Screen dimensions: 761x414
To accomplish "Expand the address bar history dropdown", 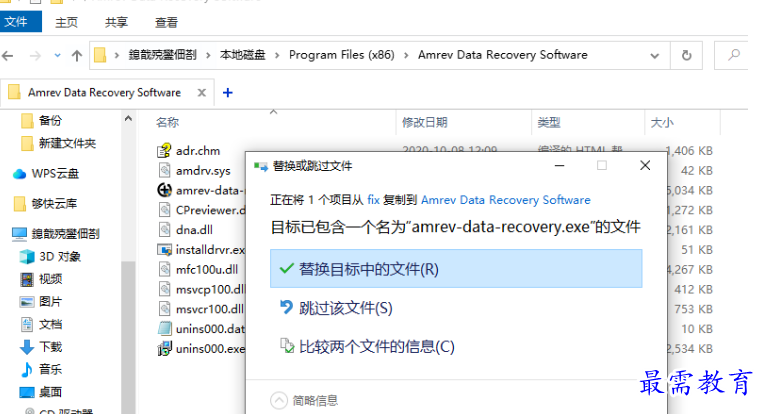I will click(x=654, y=56).
